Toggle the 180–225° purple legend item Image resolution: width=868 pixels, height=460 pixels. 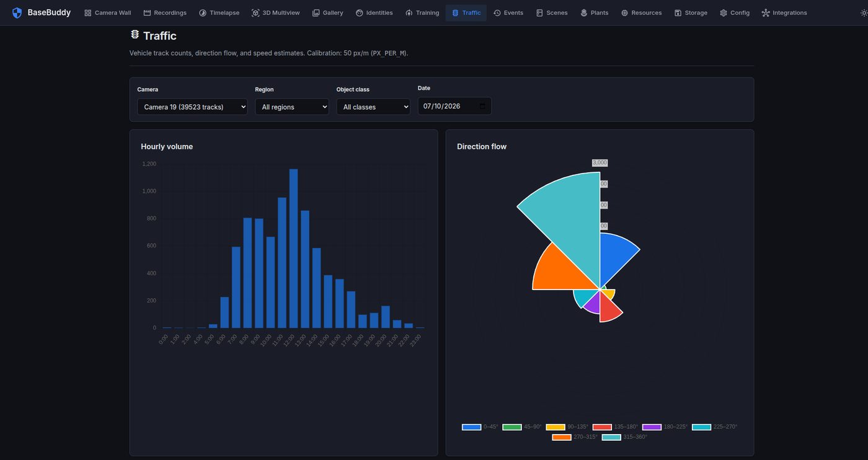click(x=665, y=427)
